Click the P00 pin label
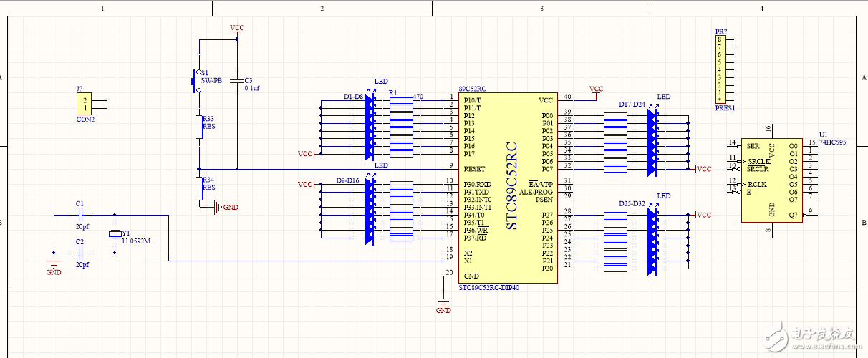868x358 pixels. click(547, 115)
